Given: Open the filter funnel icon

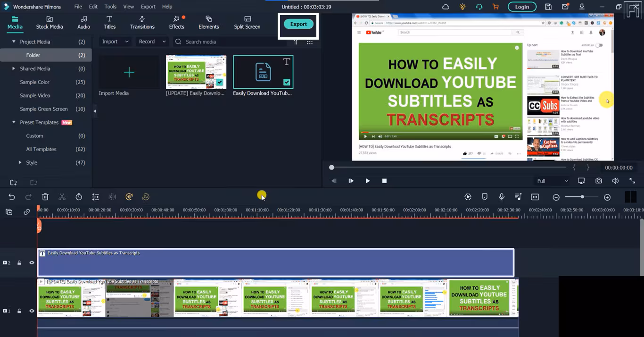Looking at the screenshot, I should point(296,42).
